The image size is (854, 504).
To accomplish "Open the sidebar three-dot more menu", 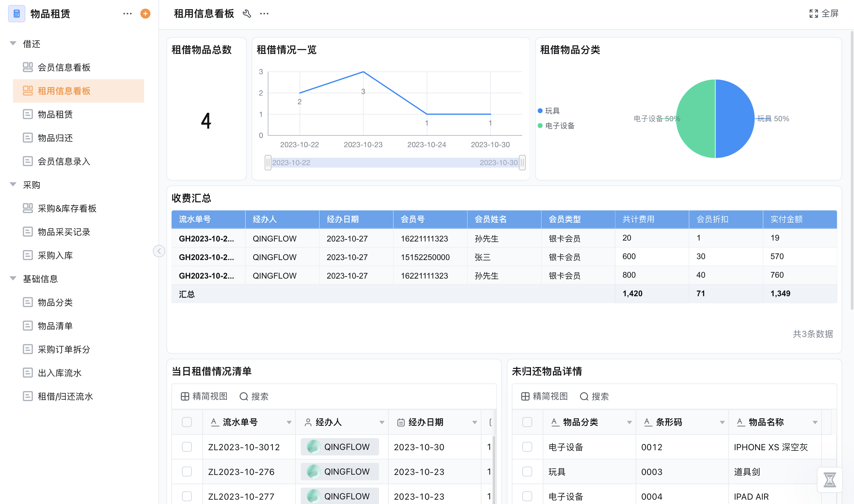I will (127, 14).
